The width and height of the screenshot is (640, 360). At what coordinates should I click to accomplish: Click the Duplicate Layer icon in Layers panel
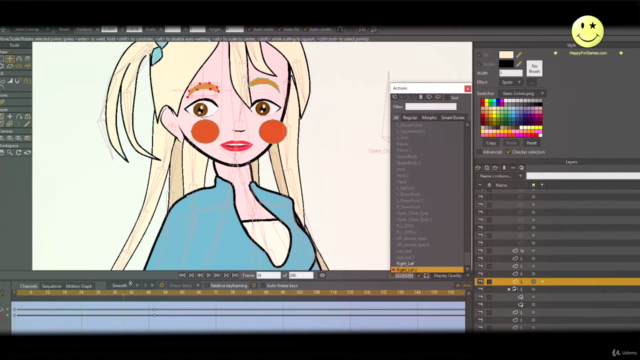(487, 168)
